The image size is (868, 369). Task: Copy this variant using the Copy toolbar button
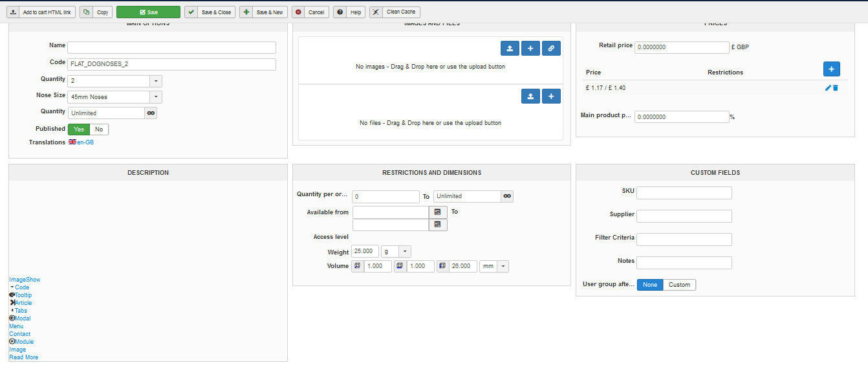96,12
